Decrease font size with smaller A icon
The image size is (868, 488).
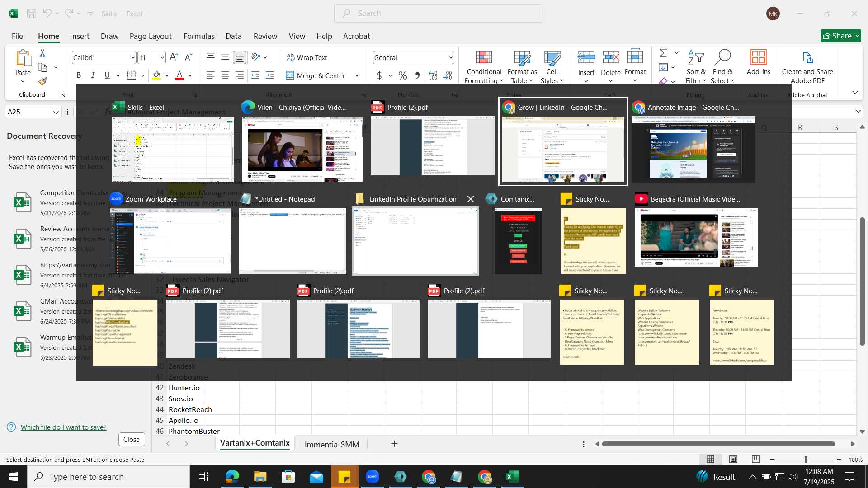pos(189,57)
